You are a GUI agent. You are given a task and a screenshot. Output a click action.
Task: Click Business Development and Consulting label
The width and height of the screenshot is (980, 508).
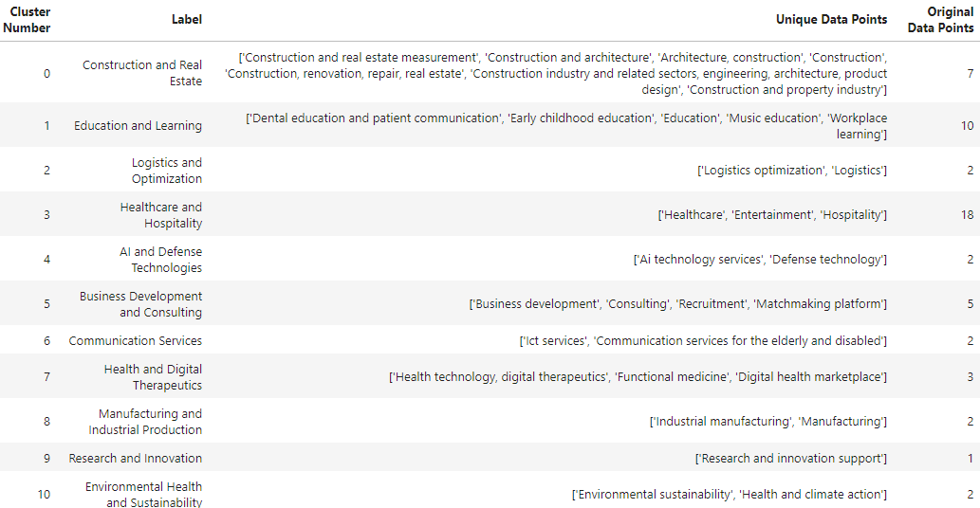tap(140, 304)
